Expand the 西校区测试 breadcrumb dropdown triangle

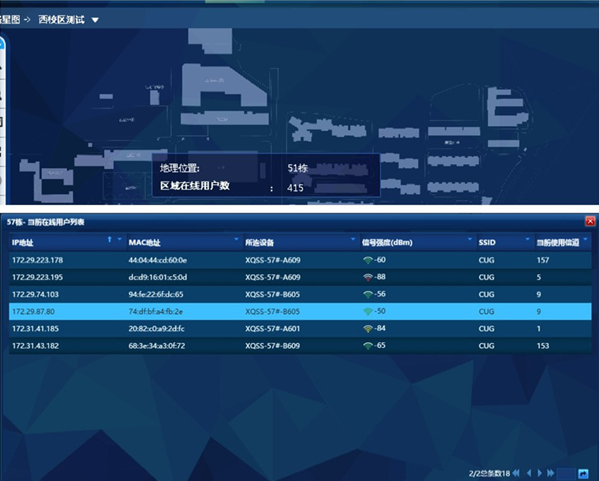tap(95, 20)
